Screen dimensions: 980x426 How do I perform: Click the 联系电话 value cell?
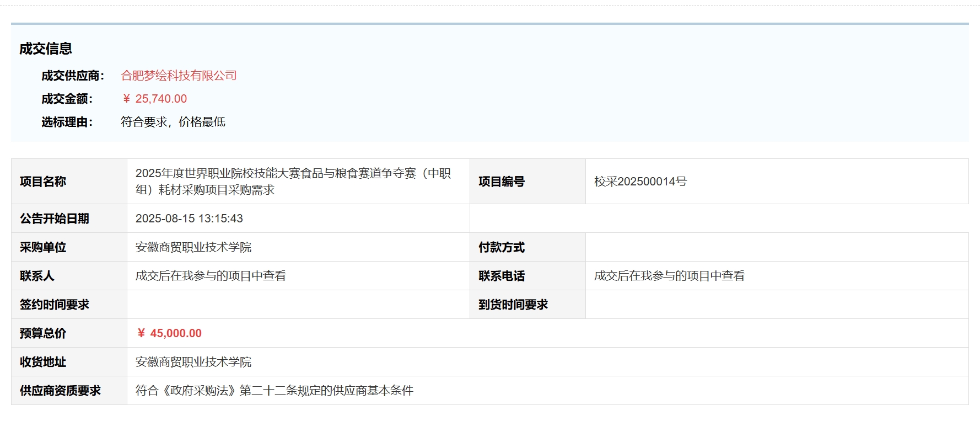tap(669, 276)
